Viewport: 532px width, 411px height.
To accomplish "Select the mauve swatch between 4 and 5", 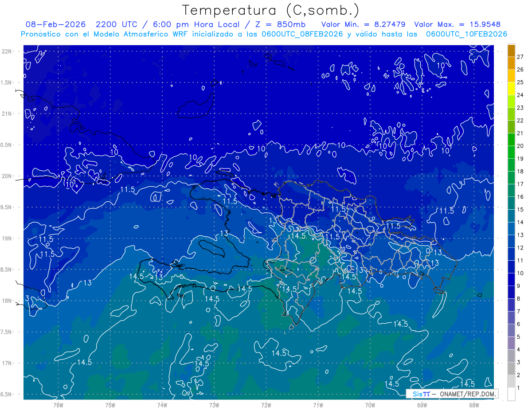I will 511,343.
